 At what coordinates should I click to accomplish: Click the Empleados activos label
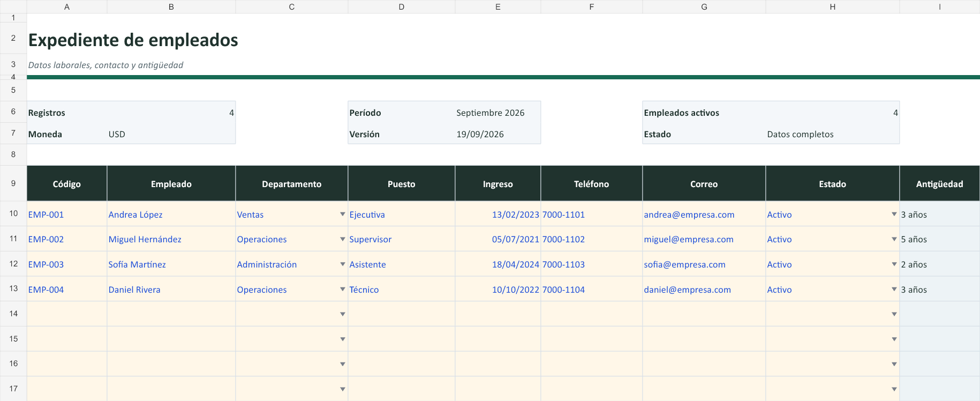point(681,113)
